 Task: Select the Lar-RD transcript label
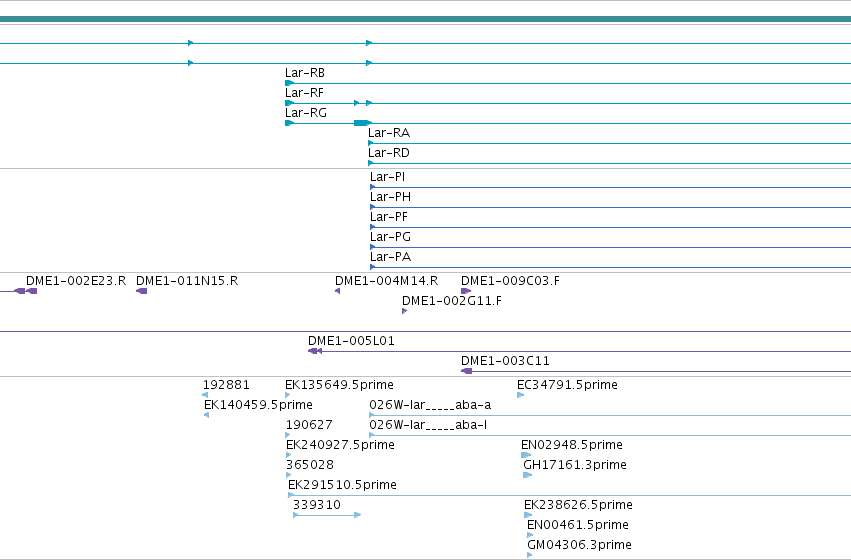tap(389, 153)
